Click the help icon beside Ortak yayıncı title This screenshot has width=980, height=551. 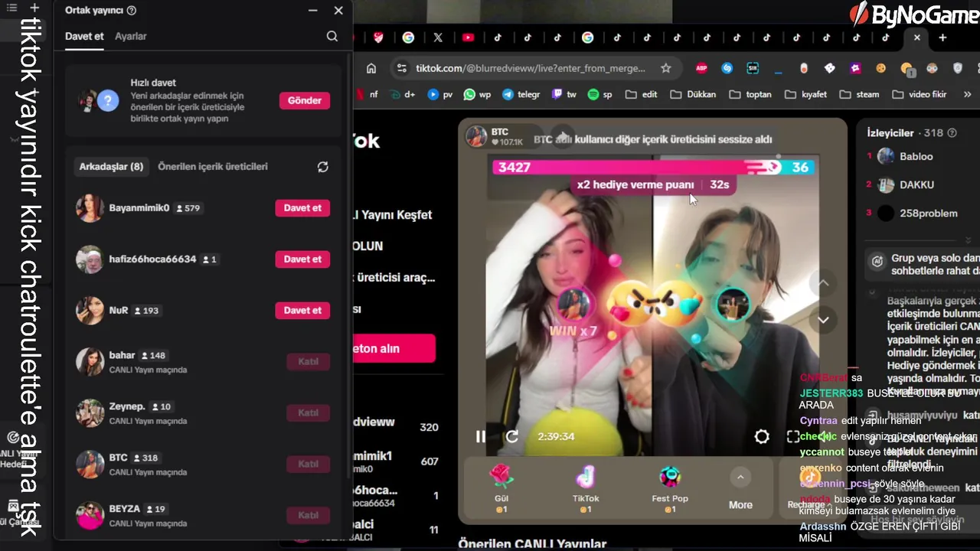click(x=132, y=11)
